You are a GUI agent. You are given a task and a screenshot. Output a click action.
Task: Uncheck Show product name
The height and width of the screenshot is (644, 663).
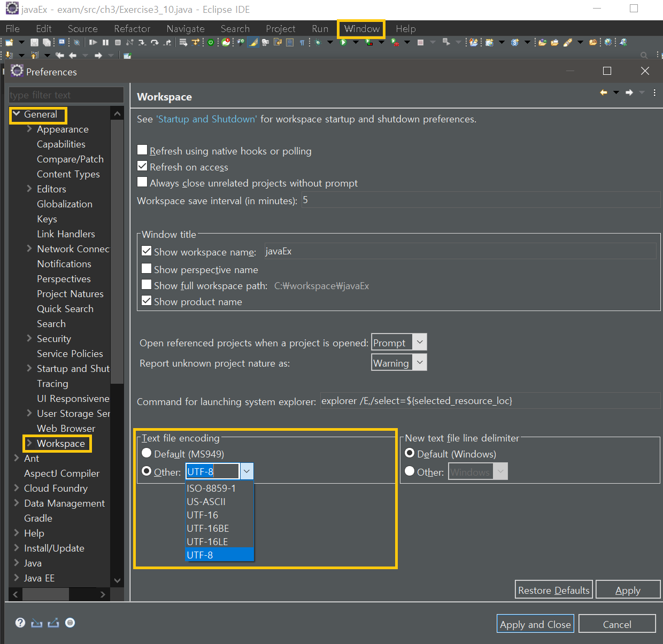(147, 300)
